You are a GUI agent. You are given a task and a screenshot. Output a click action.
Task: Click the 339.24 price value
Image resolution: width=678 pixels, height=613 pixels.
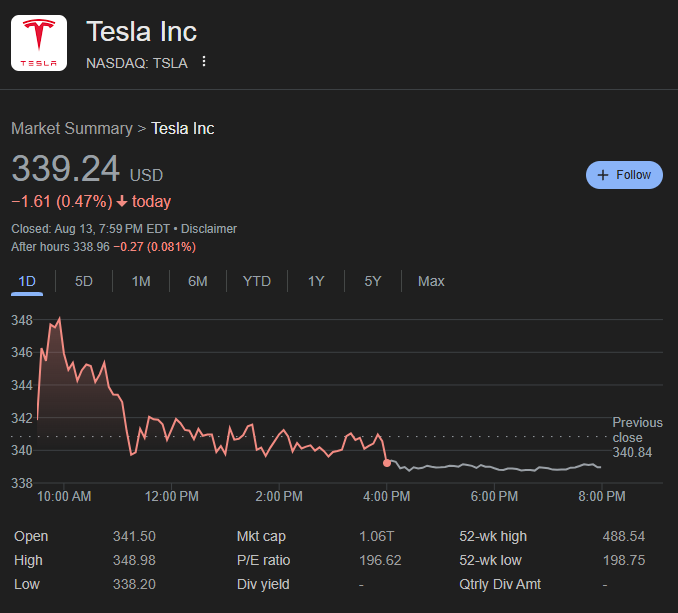point(65,169)
